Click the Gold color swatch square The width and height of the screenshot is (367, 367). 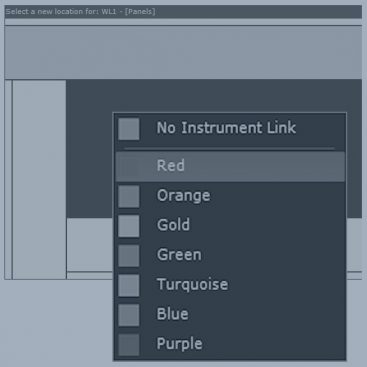[x=129, y=226]
